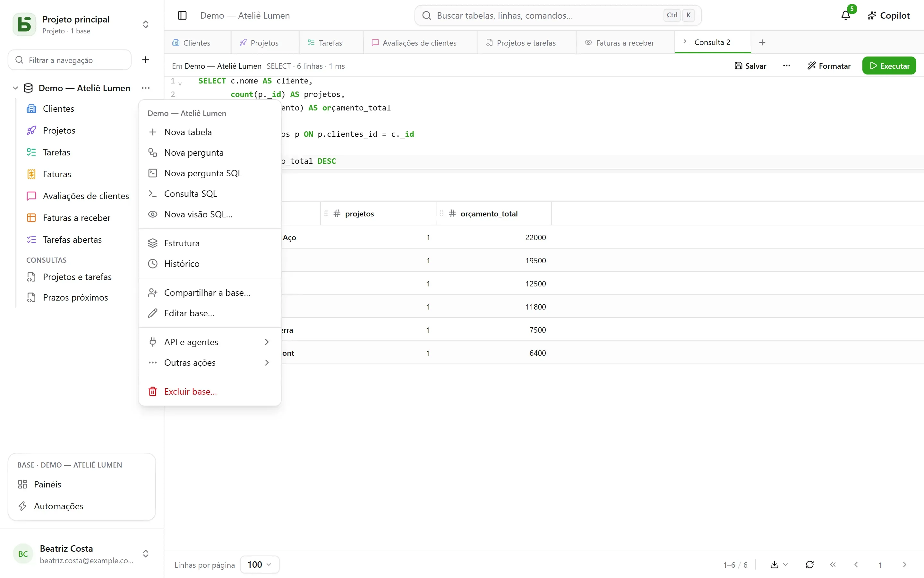
Task: Open the download results dropdown
Action: point(779,565)
